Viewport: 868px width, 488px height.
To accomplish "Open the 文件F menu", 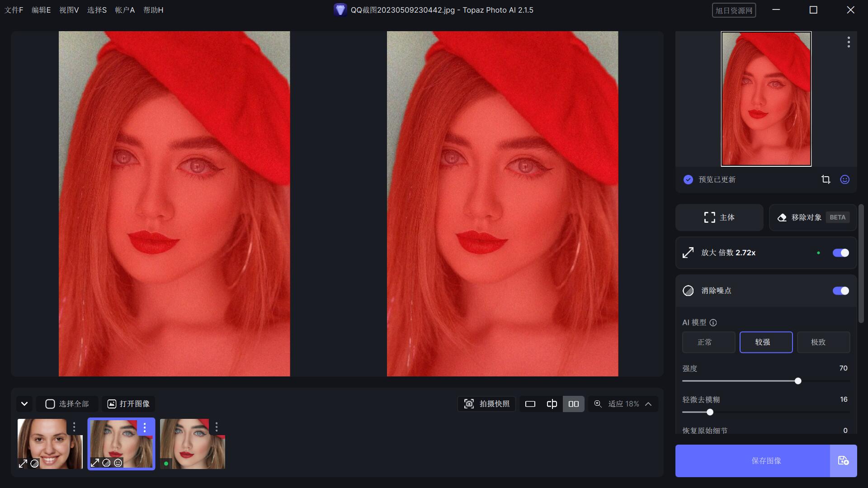I will (x=14, y=10).
